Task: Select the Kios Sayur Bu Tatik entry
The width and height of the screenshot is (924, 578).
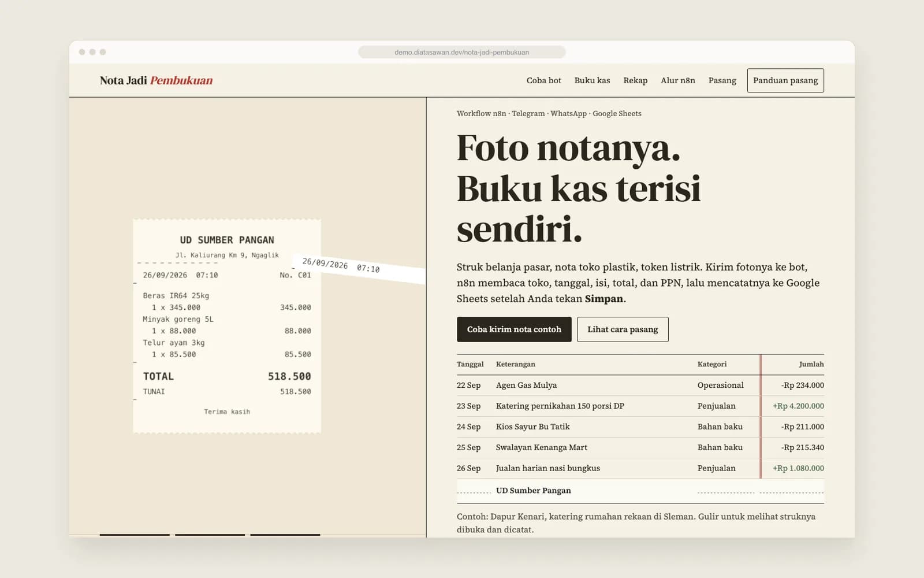Action: point(532,427)
